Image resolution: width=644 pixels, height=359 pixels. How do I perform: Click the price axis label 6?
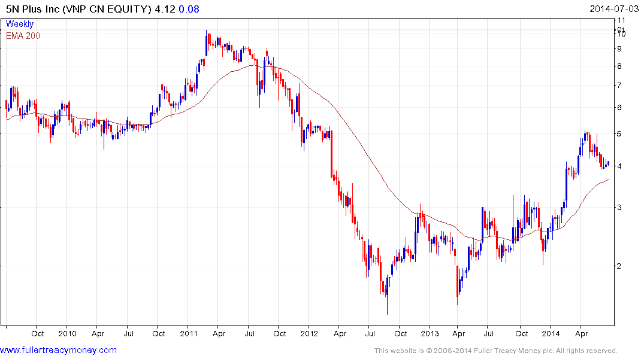click(x=619, y=108)
